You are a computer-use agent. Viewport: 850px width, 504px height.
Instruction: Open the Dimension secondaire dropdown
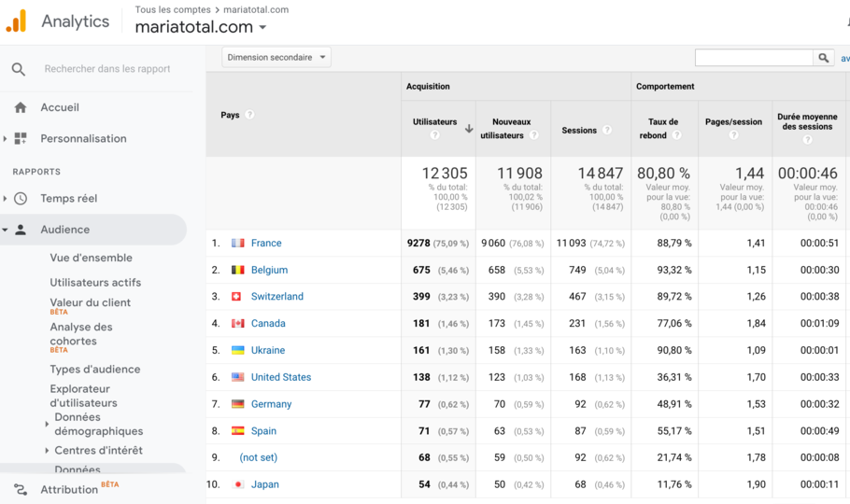click(x=276, y=58)
